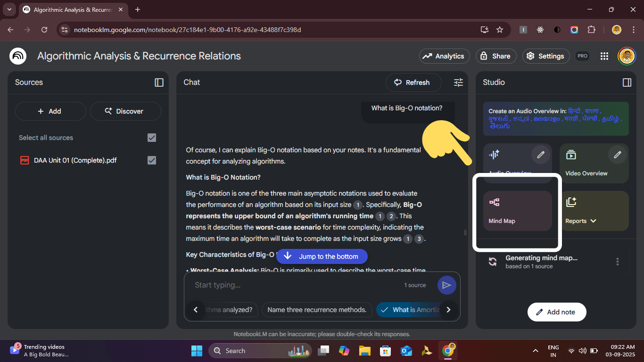This screenshot has width=644, height=362.
Task: Open chat configuration sliders icon
Action: (458, 82)
